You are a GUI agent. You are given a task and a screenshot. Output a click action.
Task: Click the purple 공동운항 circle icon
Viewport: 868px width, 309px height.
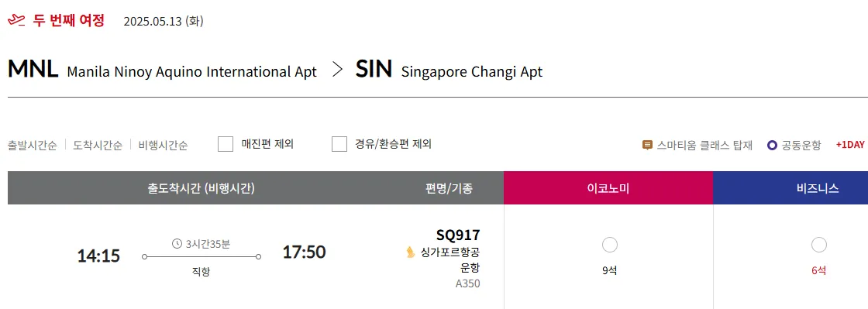772,146
